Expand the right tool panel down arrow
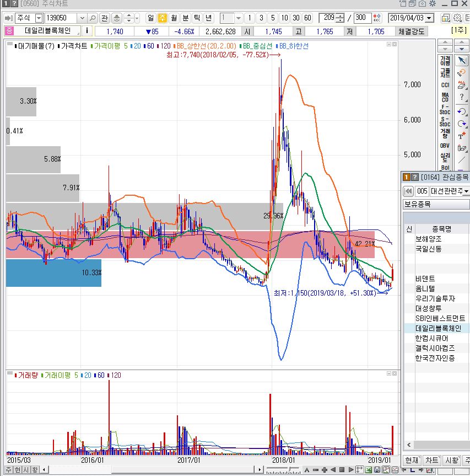 tap(462, 49)
